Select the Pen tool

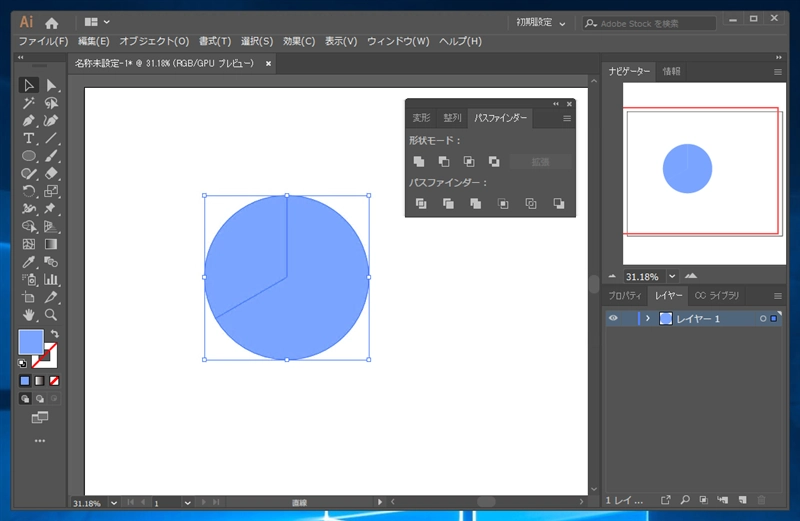(29, 121)
